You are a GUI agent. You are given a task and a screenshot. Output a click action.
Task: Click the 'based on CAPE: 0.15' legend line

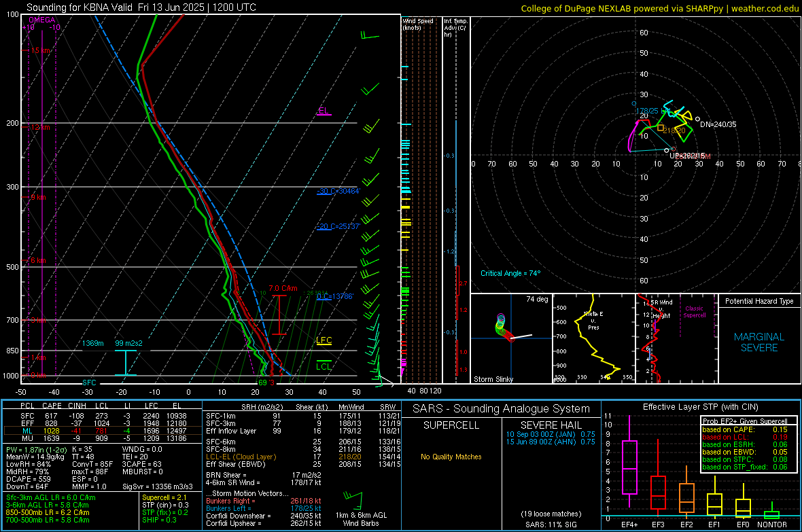745,429
